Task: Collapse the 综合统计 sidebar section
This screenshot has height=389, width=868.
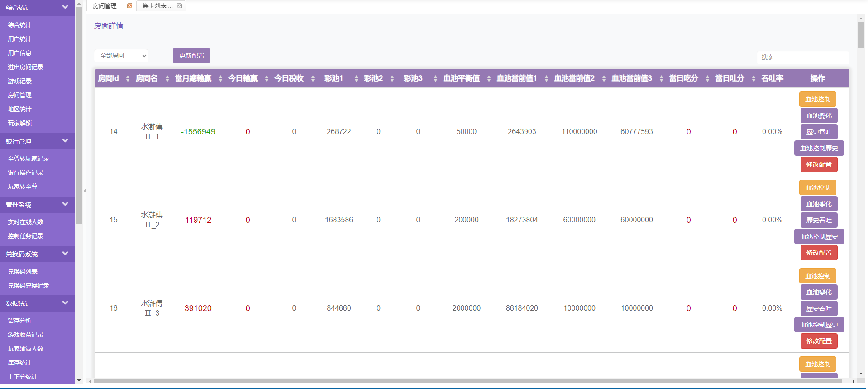Action: pyautogui.click(x=65, y=7)
